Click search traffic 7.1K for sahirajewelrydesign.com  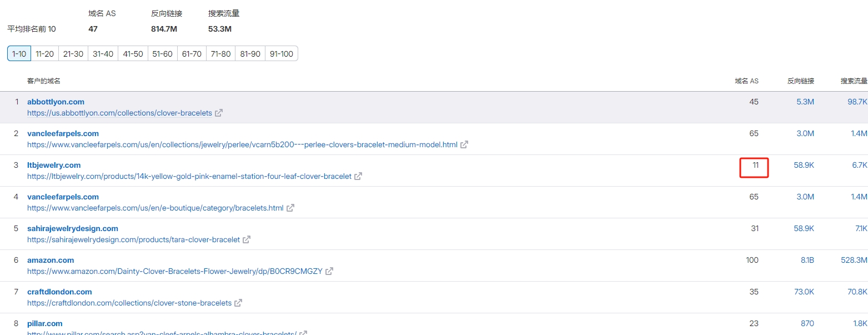(x=861, y=228)
